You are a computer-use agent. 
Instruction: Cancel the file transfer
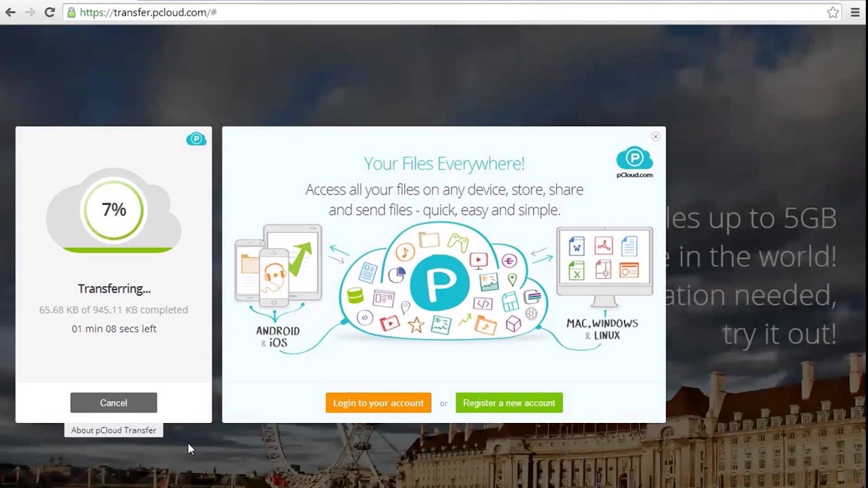[x=113, y=403]
